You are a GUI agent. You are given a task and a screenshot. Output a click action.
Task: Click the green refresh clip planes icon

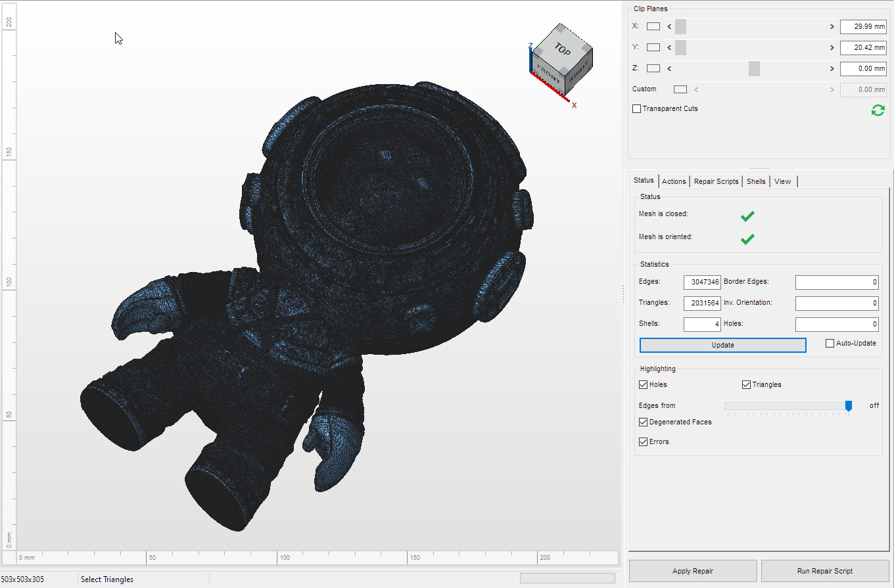pyautogui.click(x=878, y=110)
